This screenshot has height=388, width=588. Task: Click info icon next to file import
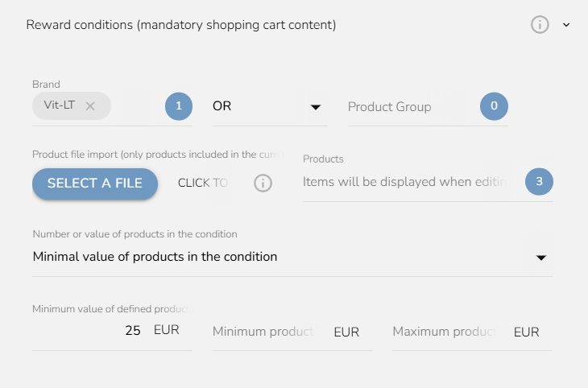[x=263, y=184]
